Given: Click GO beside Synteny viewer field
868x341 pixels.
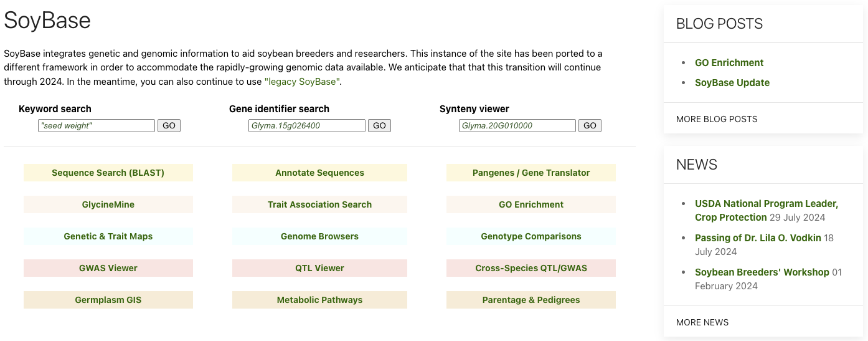Looking at the screenshot, I should click(x=590, y=125).
